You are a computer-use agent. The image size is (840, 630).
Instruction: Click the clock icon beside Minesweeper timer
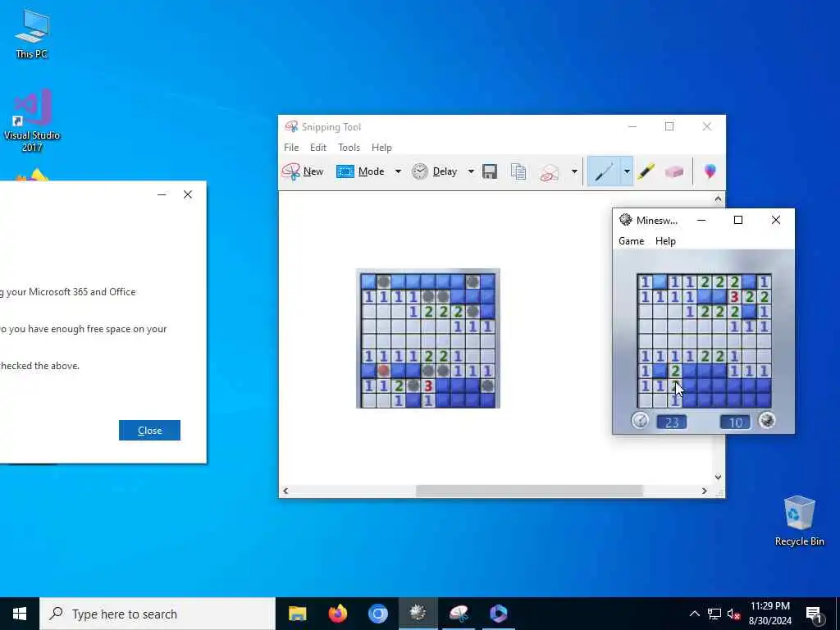[640, 421]
